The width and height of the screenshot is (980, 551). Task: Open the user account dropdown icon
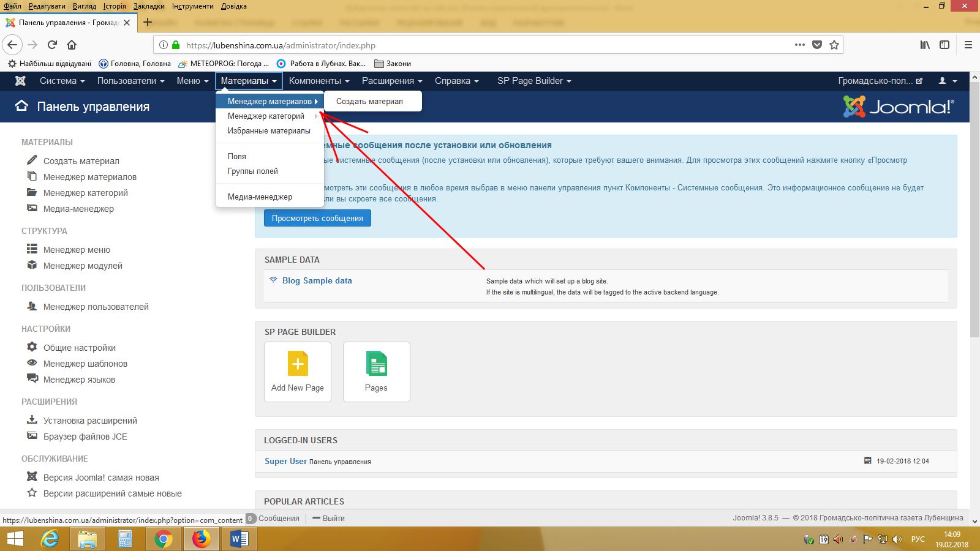pyautogui.click(x=948, y=81)
